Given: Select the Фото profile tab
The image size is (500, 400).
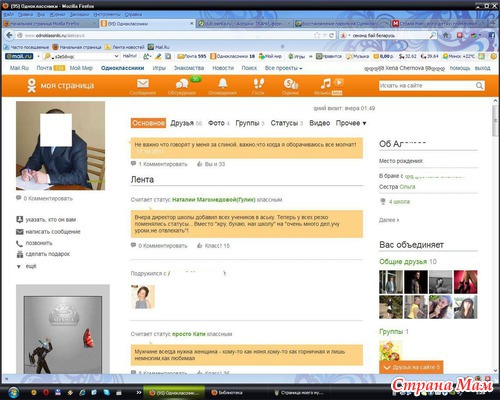Looking at the screenshot, I should tap(219, 123).
